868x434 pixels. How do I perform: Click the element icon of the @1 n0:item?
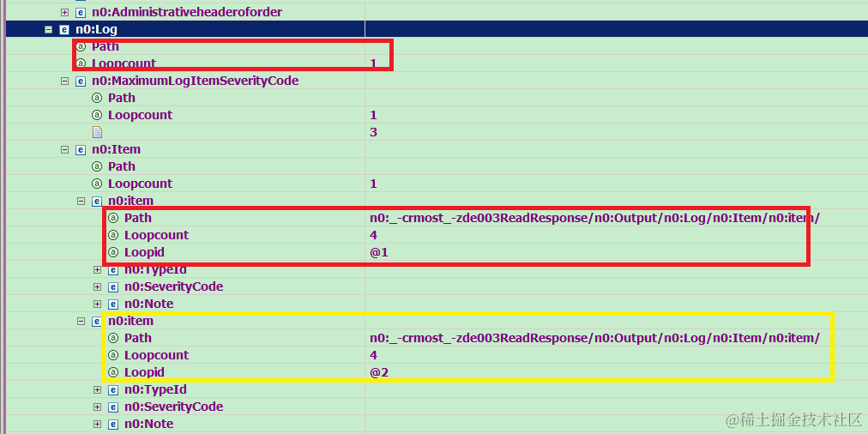[x=97, y=201]
